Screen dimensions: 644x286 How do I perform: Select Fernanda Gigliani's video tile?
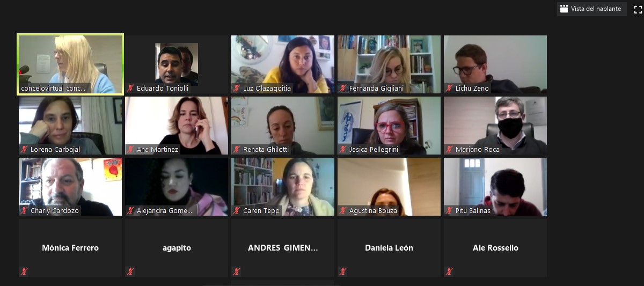tap(389, 64)
